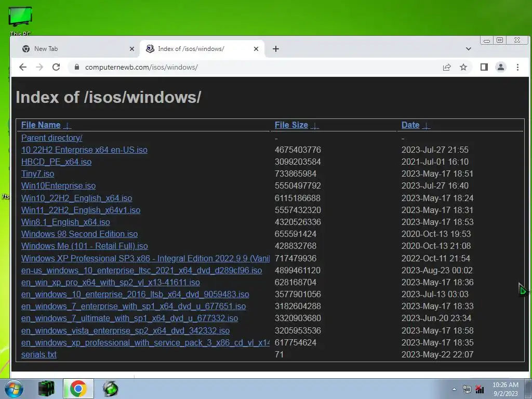
Task: Sort by File Name column header
Action: coord(41,125)
